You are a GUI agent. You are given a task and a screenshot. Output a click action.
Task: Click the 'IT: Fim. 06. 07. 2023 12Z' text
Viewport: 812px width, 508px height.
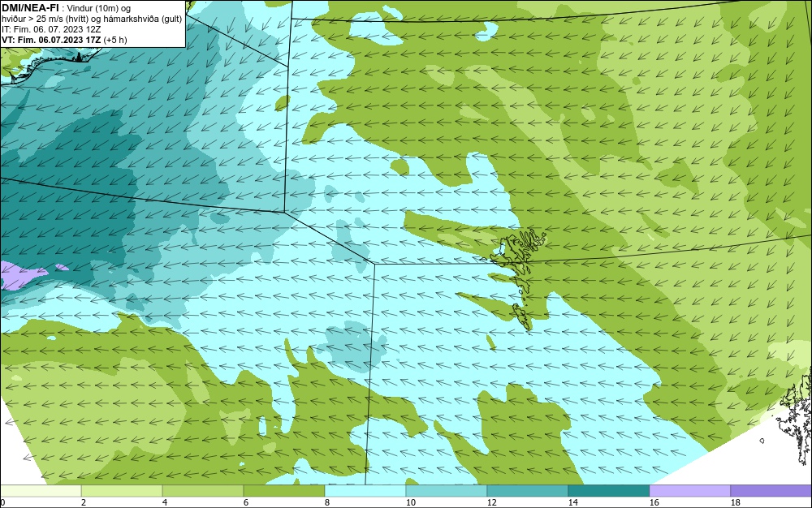[51, 29]
